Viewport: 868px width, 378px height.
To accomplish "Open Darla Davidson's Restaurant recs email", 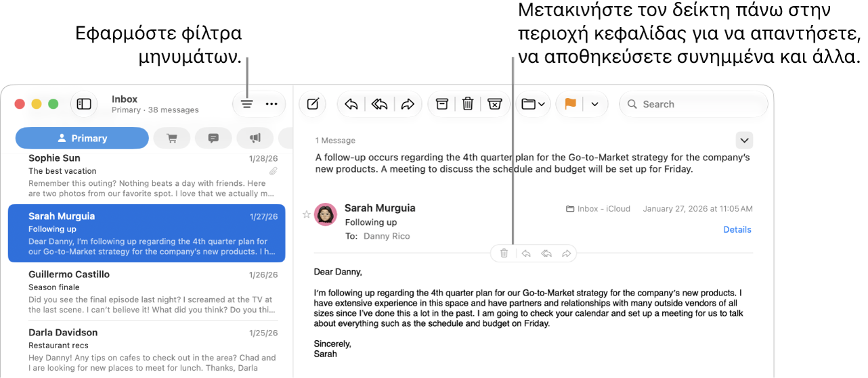I will (147, 350).
